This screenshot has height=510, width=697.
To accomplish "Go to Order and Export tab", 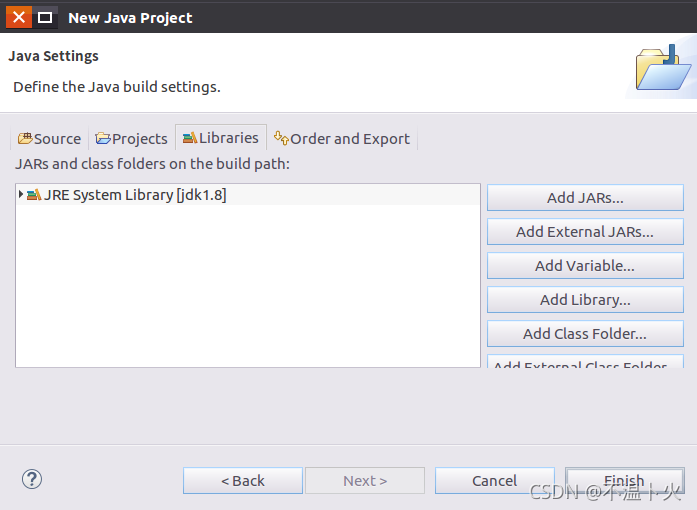I will click(342, 139).
